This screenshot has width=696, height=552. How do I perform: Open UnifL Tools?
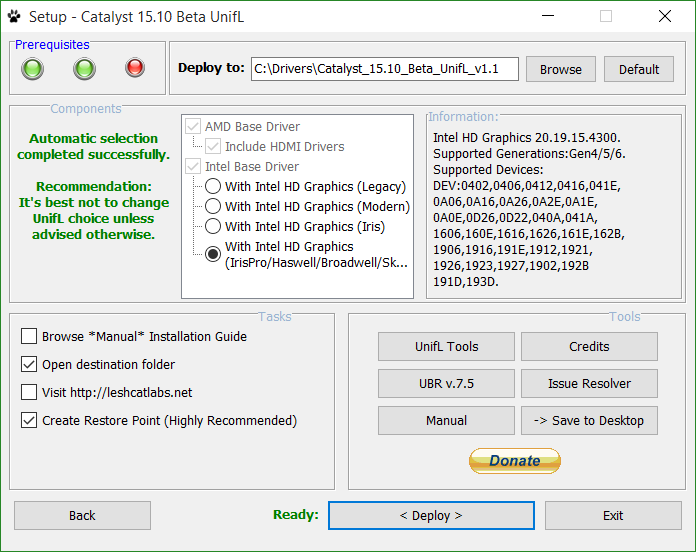tap(446, 347)
